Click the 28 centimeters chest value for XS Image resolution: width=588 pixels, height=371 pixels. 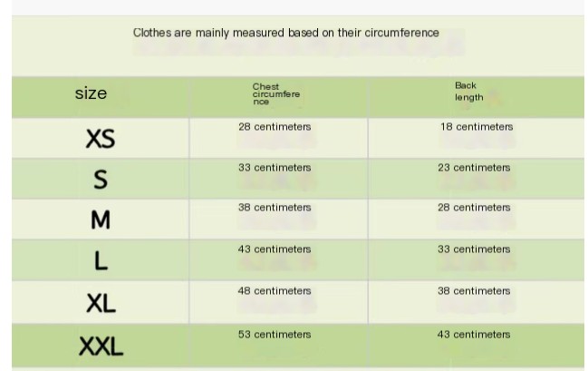[x=275, y=127]
